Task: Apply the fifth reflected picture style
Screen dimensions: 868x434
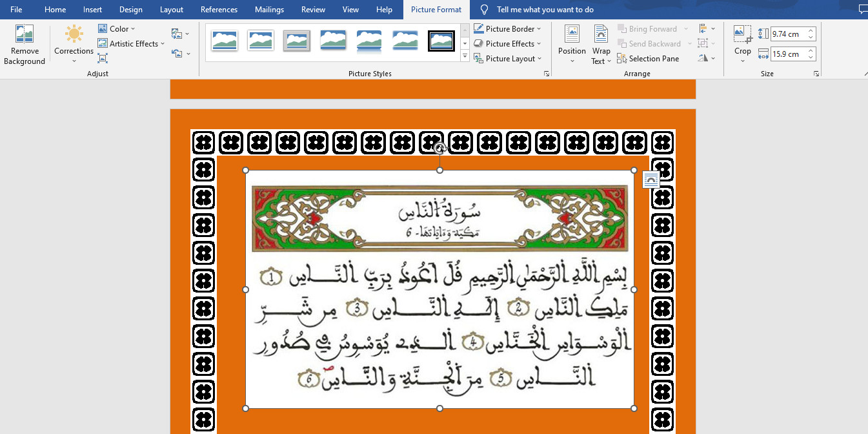Action: click(x=369, y=41)
